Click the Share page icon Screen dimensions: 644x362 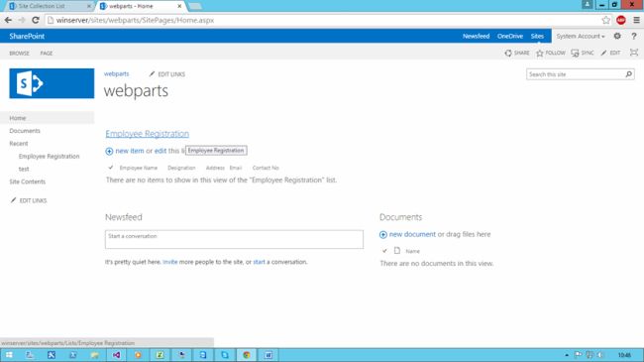click(x=508, y=54)
